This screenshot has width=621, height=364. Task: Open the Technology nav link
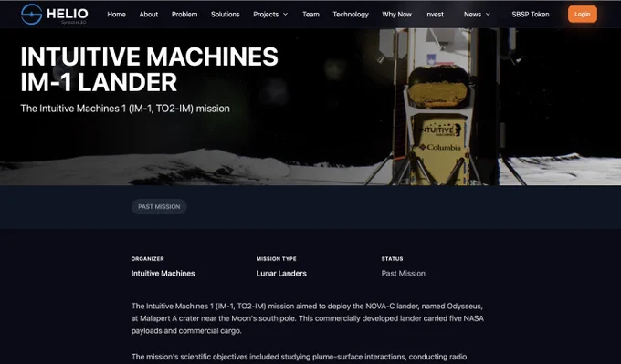[x=351, y=15]
